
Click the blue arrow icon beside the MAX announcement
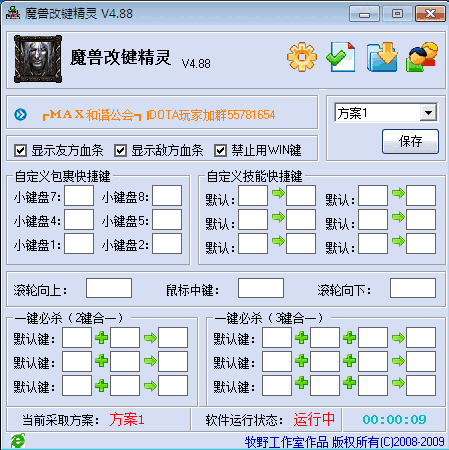[21, 115]
